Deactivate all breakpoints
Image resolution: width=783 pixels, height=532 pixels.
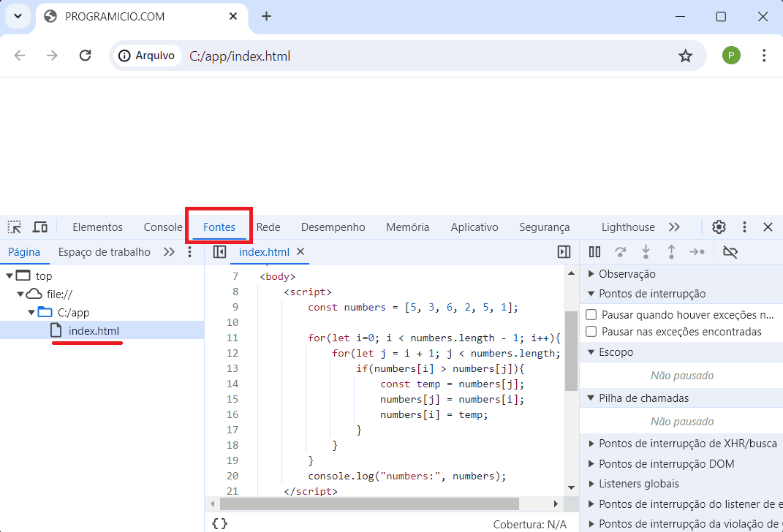pos(730,252)
